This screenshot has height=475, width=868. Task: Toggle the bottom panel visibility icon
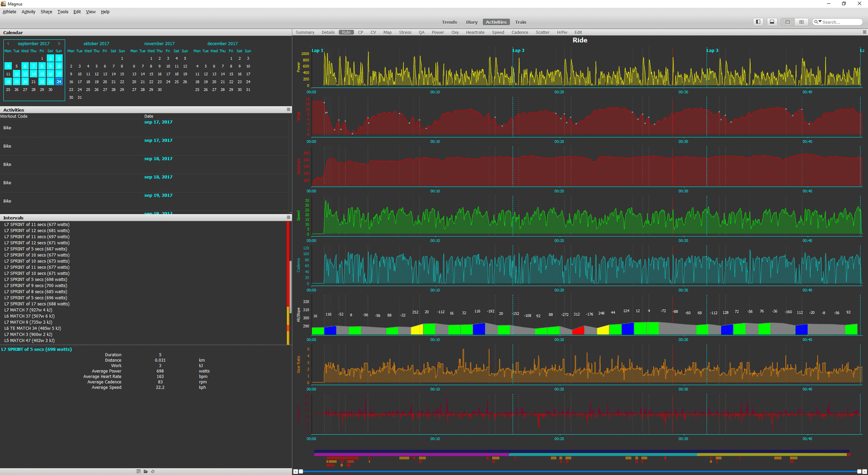pos(772,22)
